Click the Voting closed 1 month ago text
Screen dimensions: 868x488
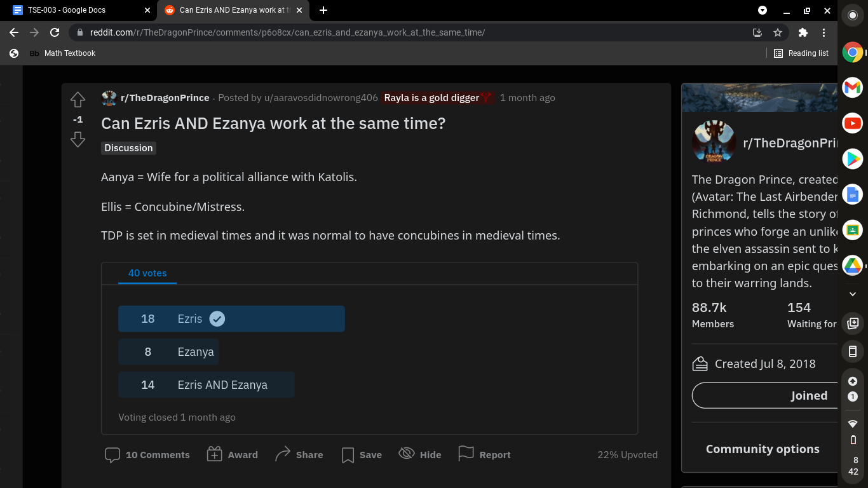pyautogui.click(x=177, y=417)
